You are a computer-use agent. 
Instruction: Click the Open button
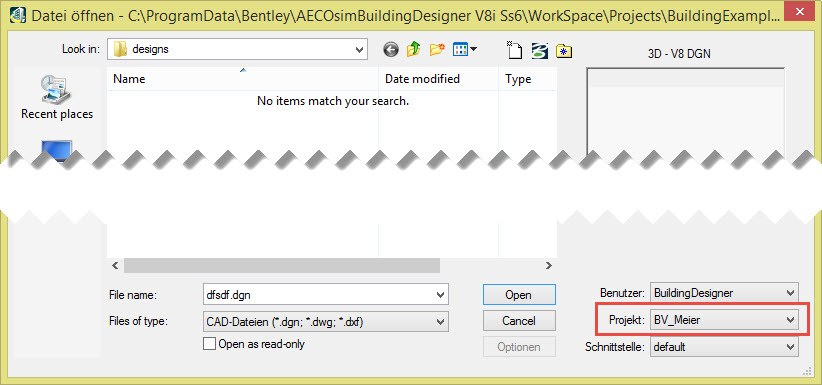pyautogui.click(x=519, y=295)
